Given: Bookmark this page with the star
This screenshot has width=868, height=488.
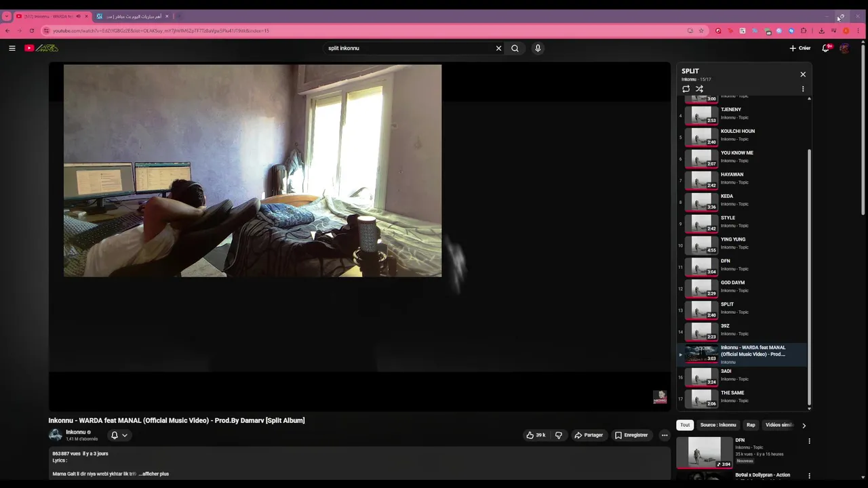Looking at the screenshot, I should click(701, 30).
